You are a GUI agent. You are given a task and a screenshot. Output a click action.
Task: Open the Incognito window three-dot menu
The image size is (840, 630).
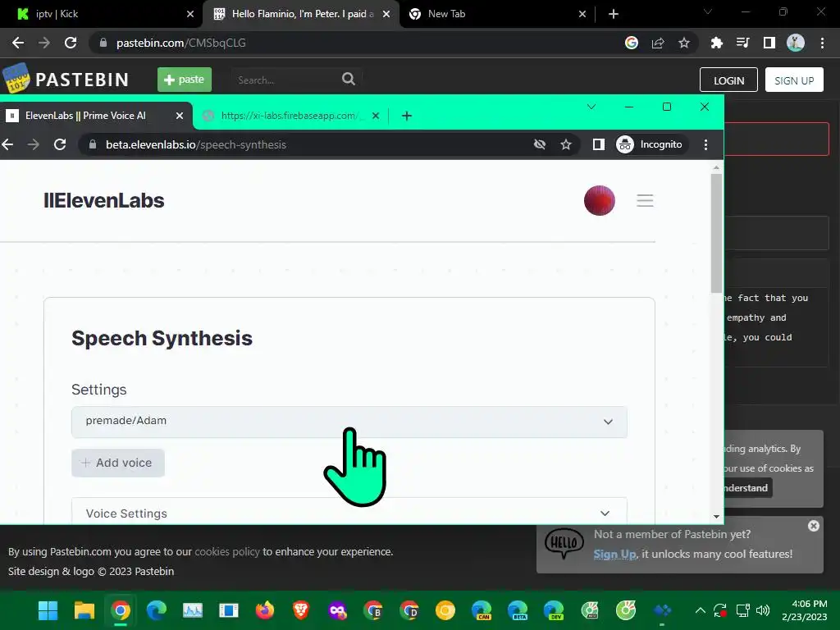click(705, 144)
